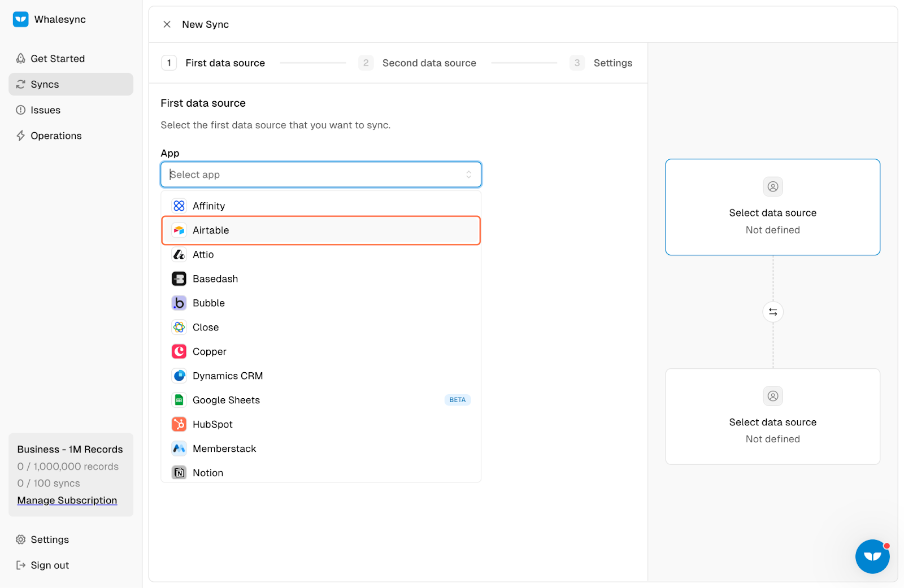Sign out of Whalesync

tap(71, 565)
